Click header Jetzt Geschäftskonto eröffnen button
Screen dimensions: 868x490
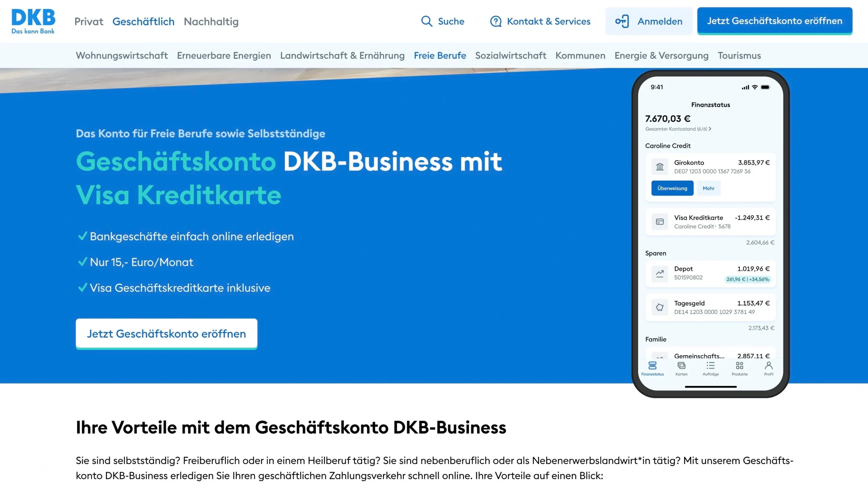tap(775, 21)
